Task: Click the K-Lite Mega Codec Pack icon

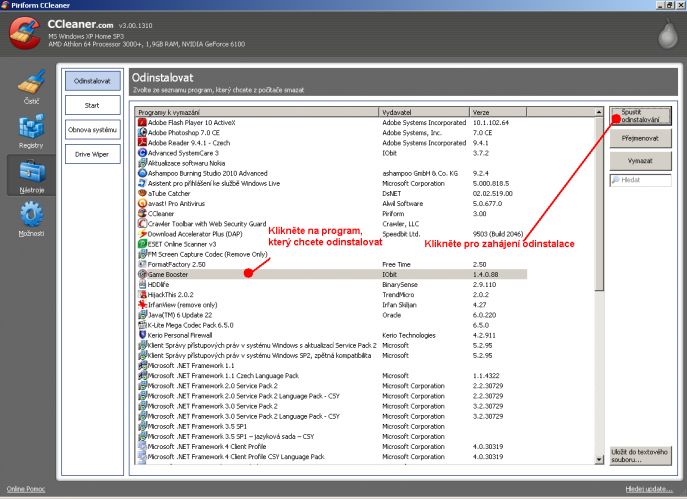Action: [x=142, y=325]
